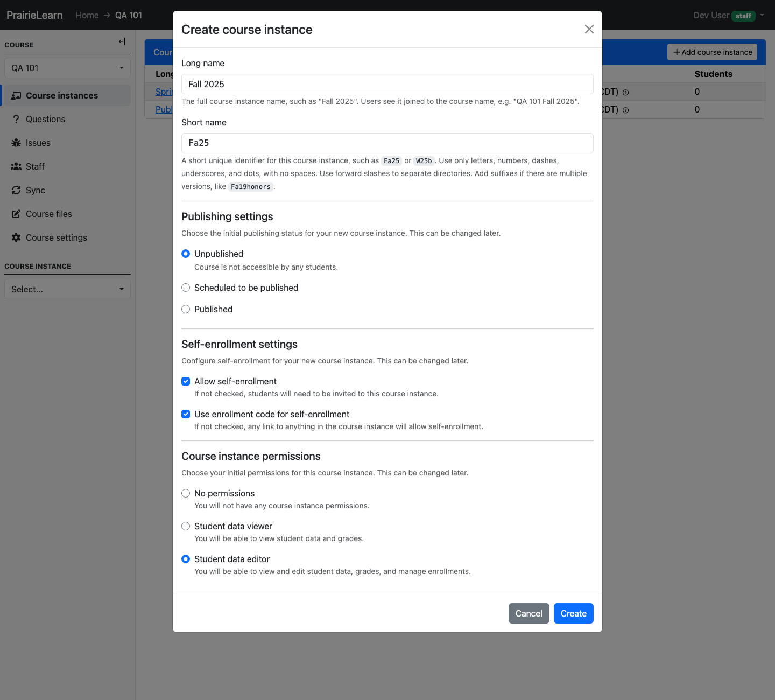
Task: Click the staff badge in the navbar
Action: 743,16
